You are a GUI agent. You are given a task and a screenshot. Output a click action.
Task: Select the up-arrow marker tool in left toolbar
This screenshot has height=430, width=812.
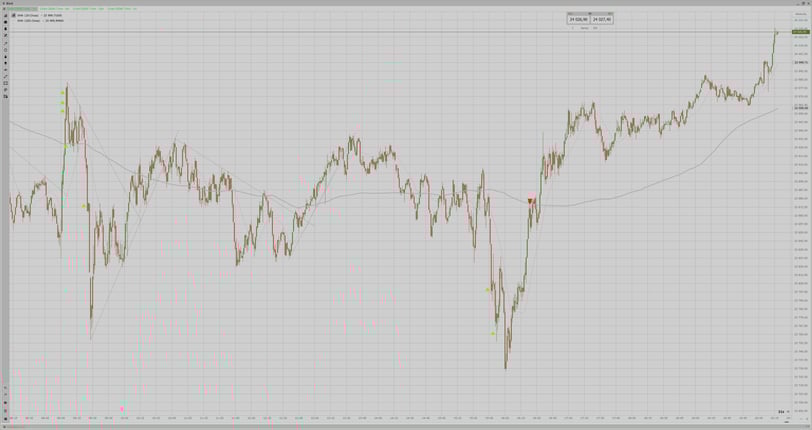(x=6, y=57)
